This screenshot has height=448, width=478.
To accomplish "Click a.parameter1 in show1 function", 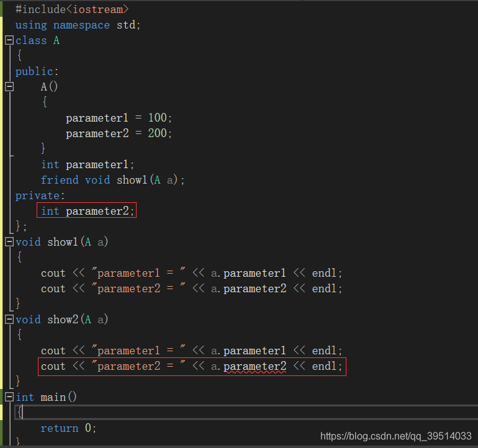I will (248, 273).
